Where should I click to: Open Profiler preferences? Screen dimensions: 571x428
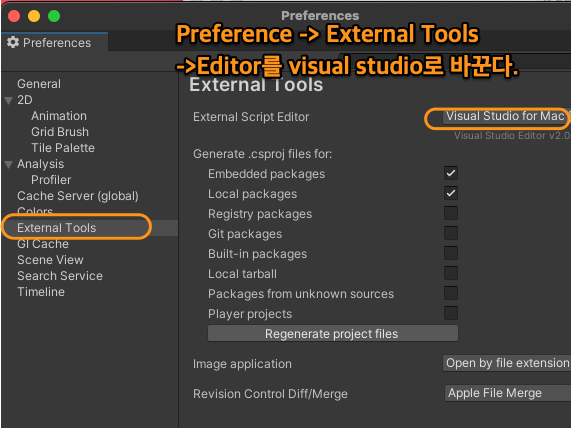[51, 180]
